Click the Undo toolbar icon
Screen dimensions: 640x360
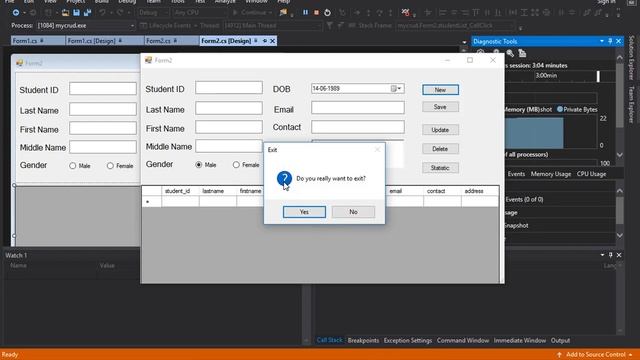coord(102,13)
